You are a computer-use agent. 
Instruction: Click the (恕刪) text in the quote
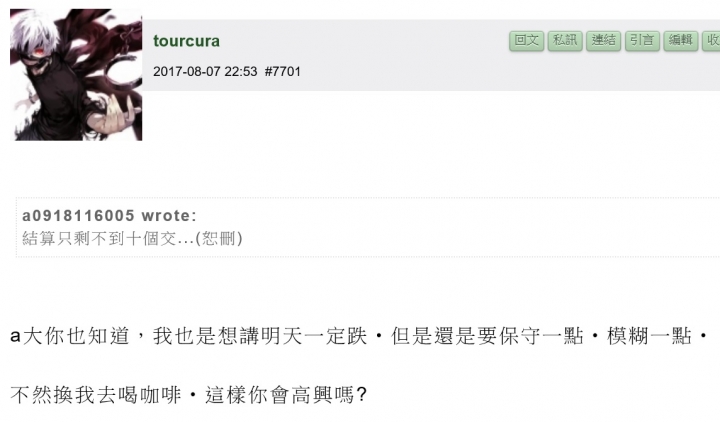[x=218, y=238]
